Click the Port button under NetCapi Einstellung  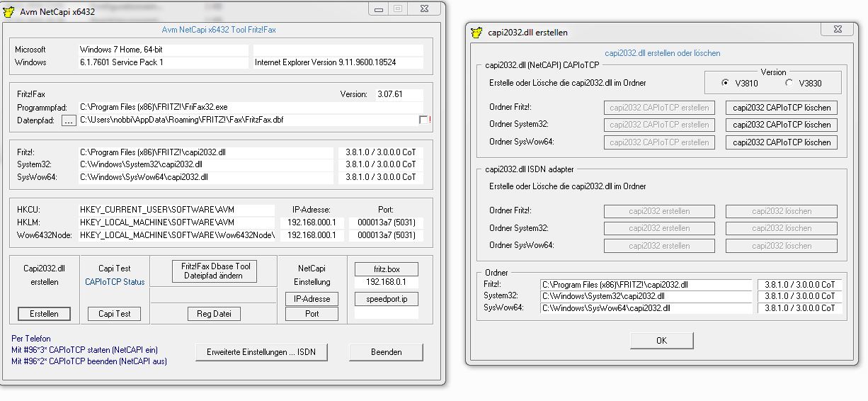(312, 313)
